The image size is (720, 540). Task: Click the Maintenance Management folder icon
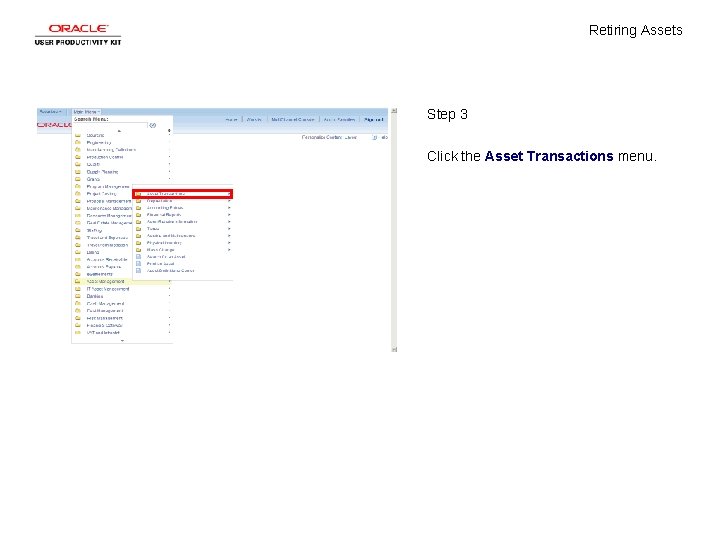[x=78, y=208]
